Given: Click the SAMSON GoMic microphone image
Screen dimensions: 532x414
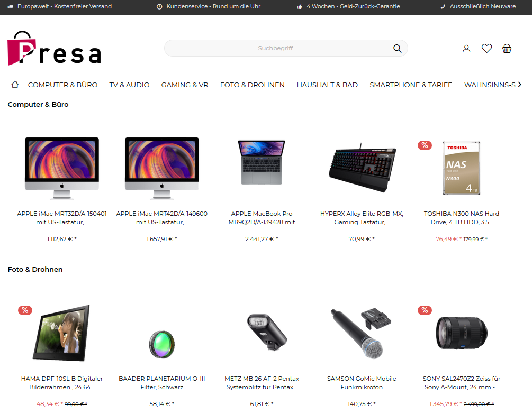Looking at the screenshot, I should 361,333.
